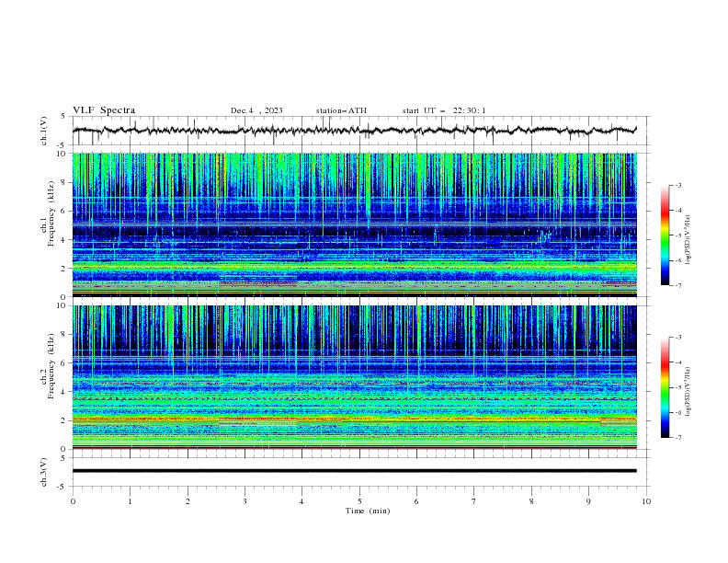Click the time axis tick label '0'
Screen dimensions: 728x563
73,501
